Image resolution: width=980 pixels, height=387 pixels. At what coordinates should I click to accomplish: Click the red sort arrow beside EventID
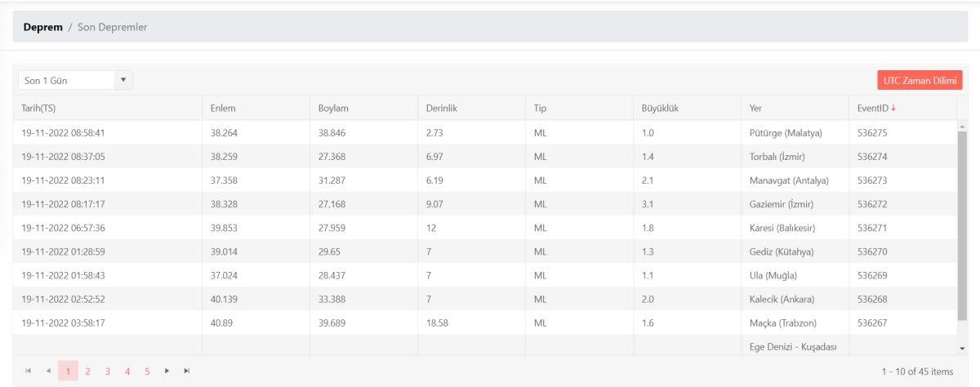coord(893,108)
